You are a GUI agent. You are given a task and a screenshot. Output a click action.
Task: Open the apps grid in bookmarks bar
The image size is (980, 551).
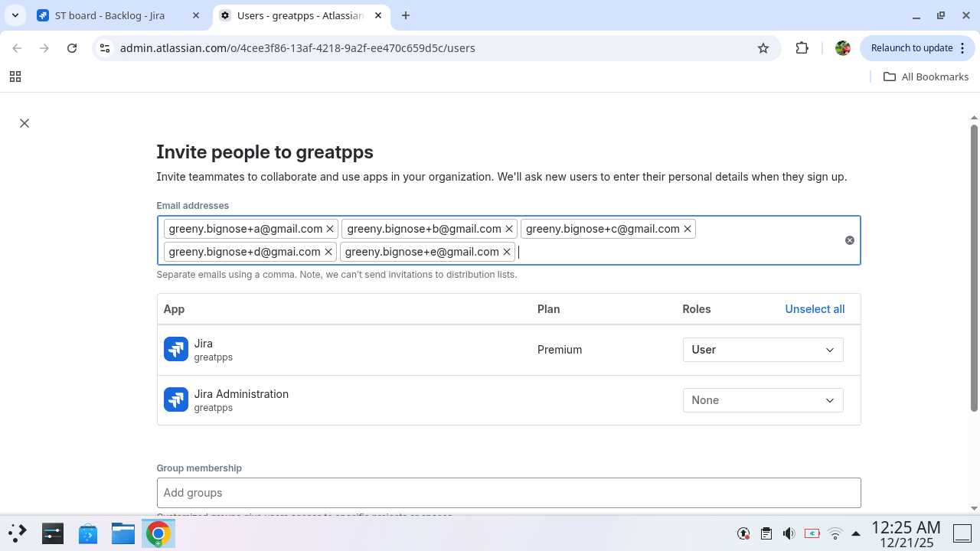coord(15,77)
